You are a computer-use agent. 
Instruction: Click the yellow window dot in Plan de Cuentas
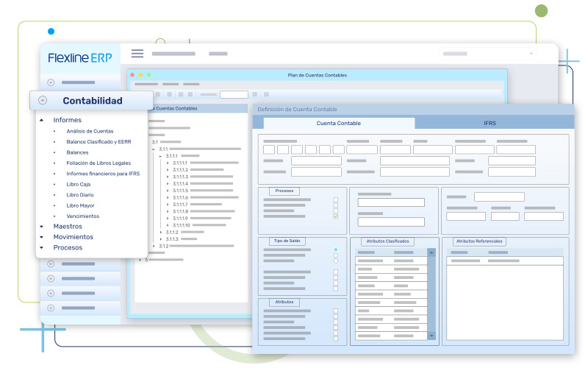tap(140, 75)
